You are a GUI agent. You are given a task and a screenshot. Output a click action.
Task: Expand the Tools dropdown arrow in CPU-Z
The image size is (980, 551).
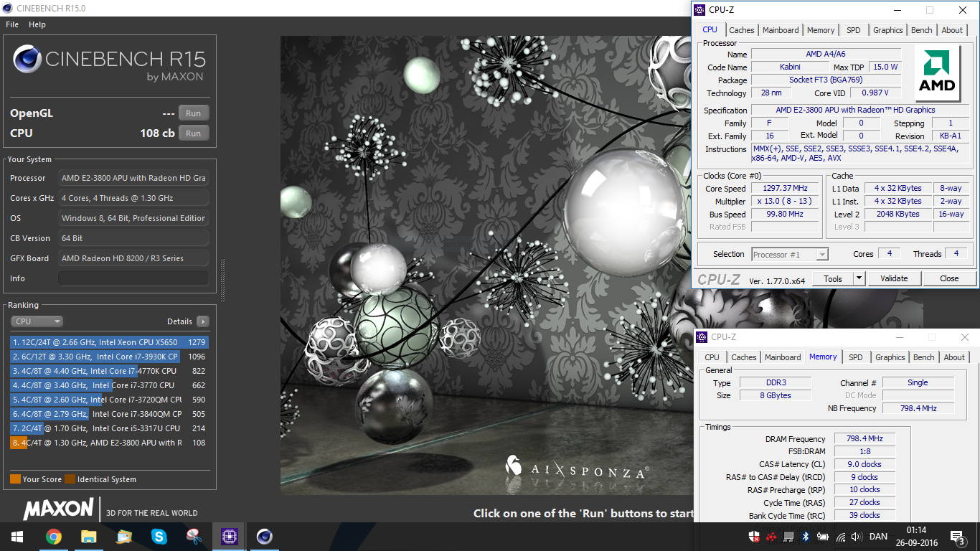point(859,278)
